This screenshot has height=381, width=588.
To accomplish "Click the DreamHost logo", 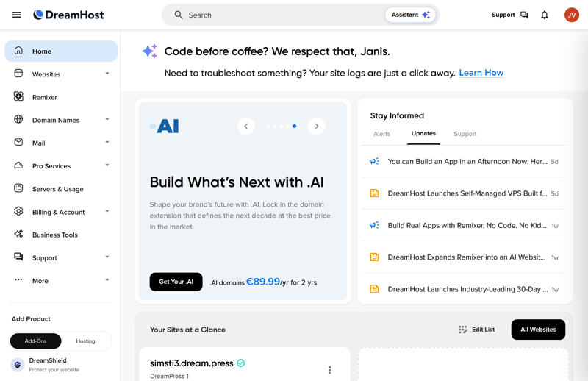I will tap(68, 15).
